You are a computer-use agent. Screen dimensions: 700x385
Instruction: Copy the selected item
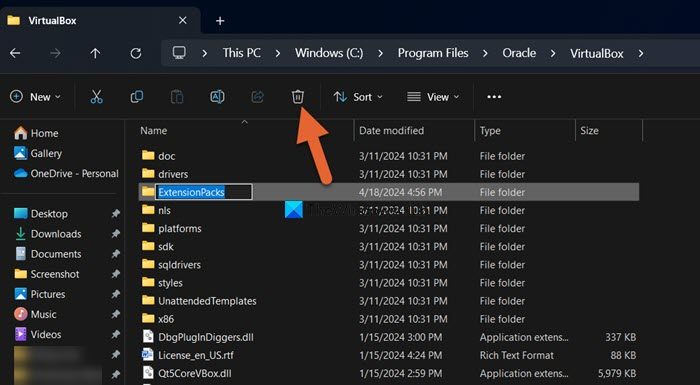point(137,96)
